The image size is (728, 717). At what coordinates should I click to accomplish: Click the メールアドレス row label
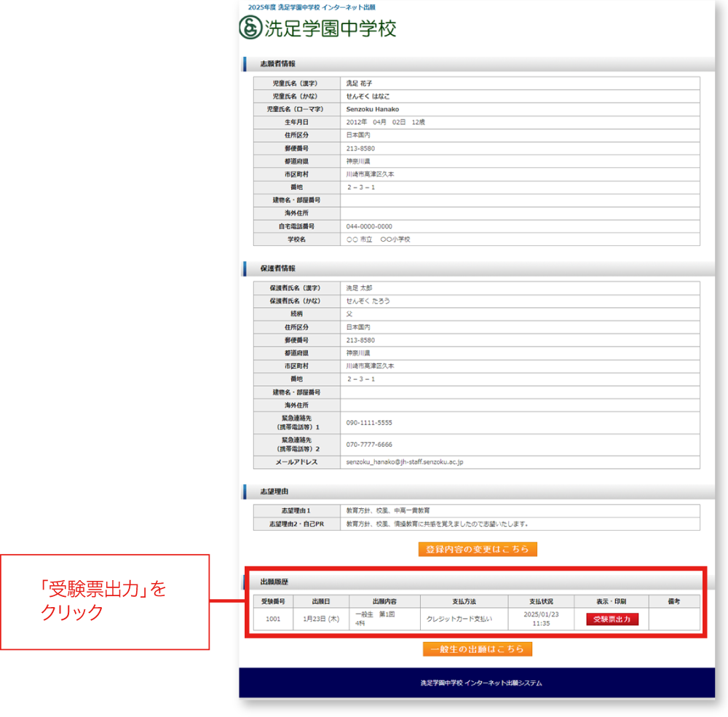click(x=297, y=462)
